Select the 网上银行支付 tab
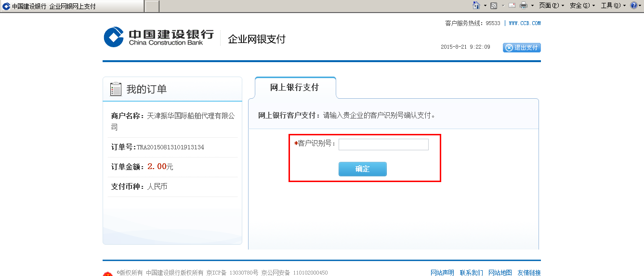 click(x=294, y=88)
